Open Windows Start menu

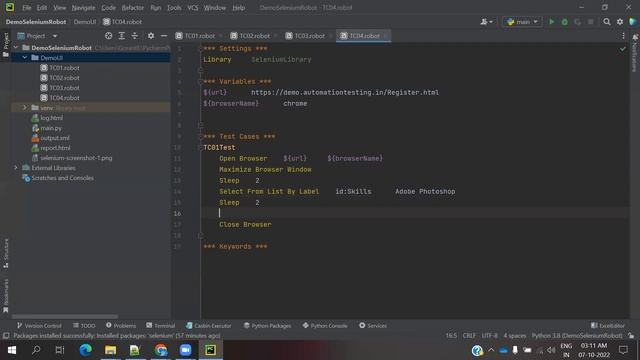coord(11,350)
